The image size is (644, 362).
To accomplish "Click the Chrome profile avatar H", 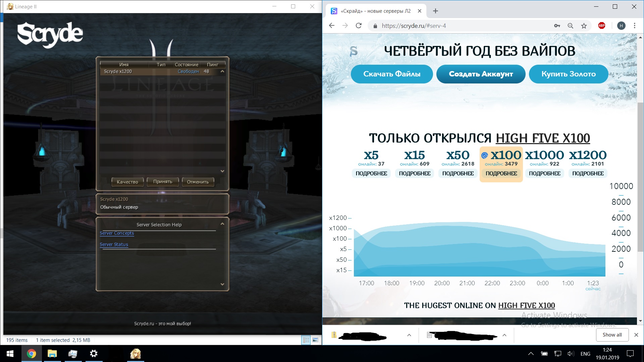I will pos(621,26).
